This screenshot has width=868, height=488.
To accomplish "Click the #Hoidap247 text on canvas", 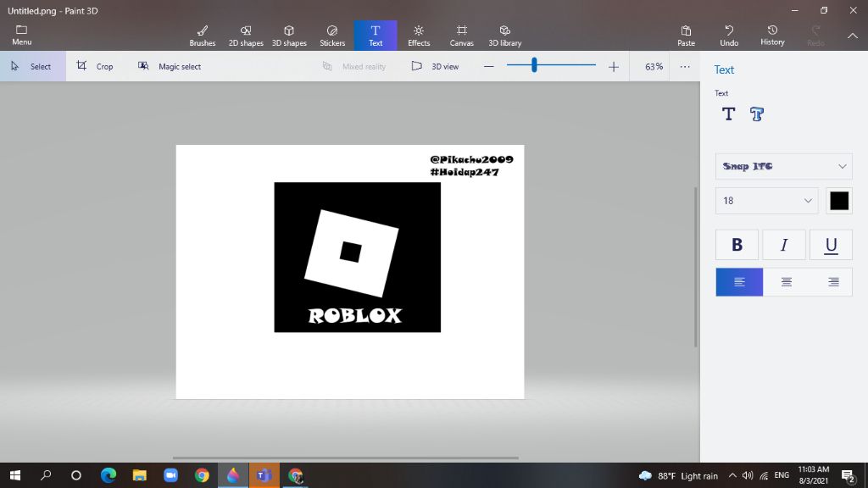I will [x=465, y=172].
